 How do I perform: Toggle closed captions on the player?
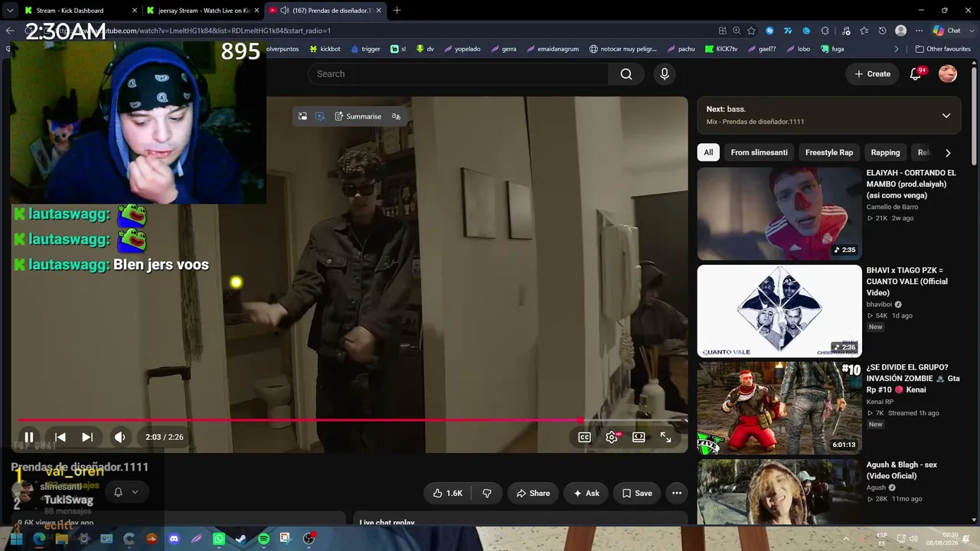584,437
